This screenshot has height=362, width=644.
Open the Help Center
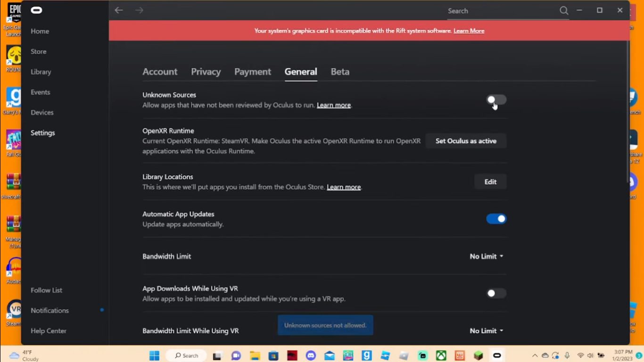tap(49, 331)
